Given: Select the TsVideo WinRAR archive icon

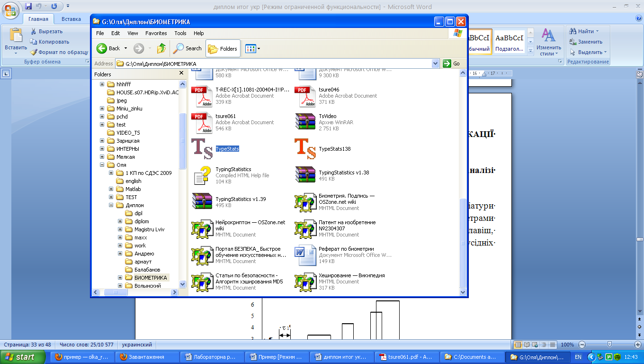Looking at the screenshot, I should point(305,122).
